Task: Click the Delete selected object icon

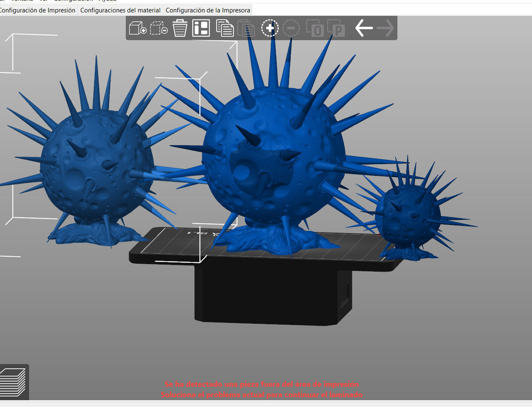Action: [x=159, y=28]
